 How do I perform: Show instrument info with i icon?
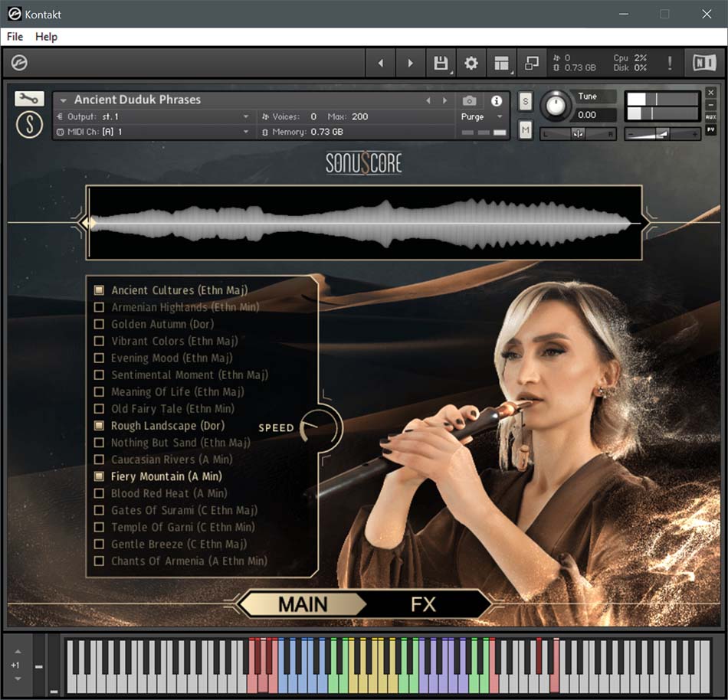(497, 100)
